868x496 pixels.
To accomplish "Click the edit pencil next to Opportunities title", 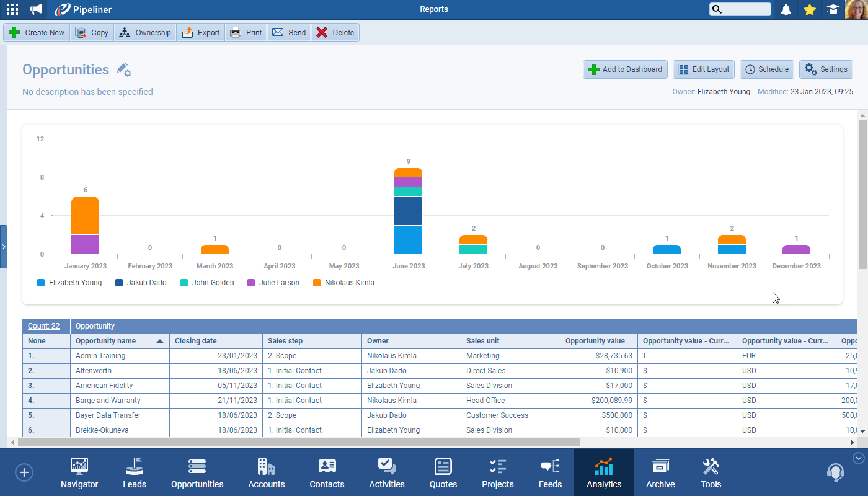I will (x=124, y=69).
